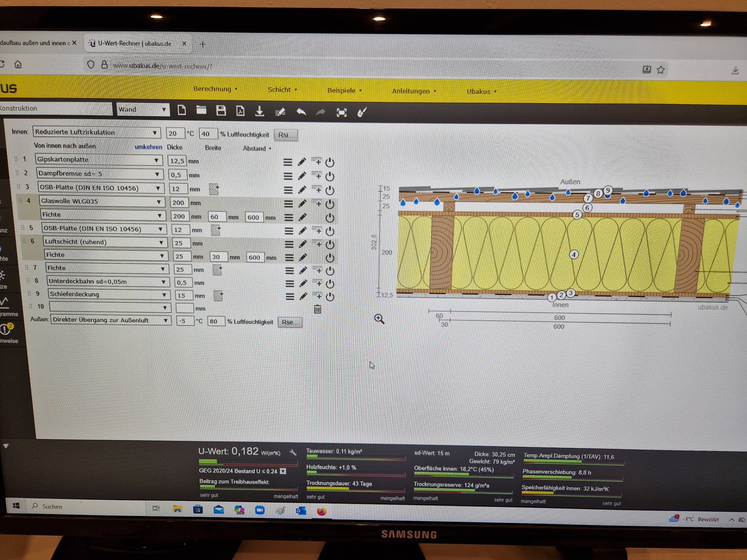Click trash icon in empty layer 10
The width and height of the screenshot is (747, 560).
coord(317,310)
